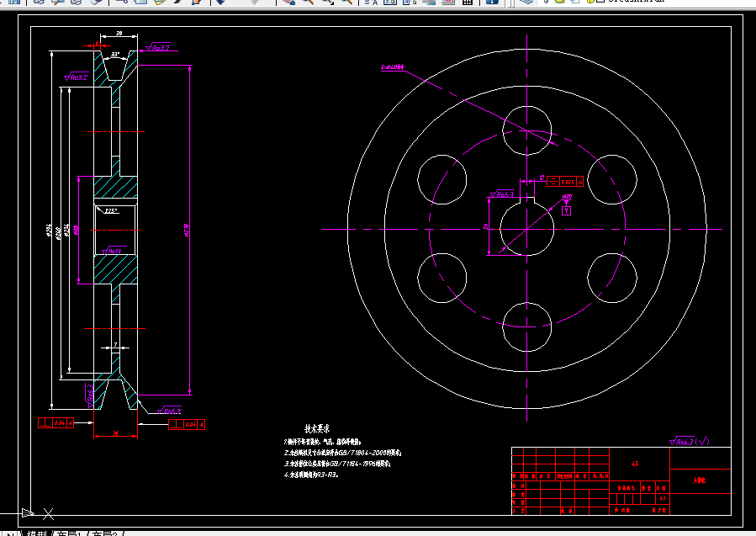Select the GB/T1804-2000 technical requirement line
756x536 pixels.
pos(342,453)
